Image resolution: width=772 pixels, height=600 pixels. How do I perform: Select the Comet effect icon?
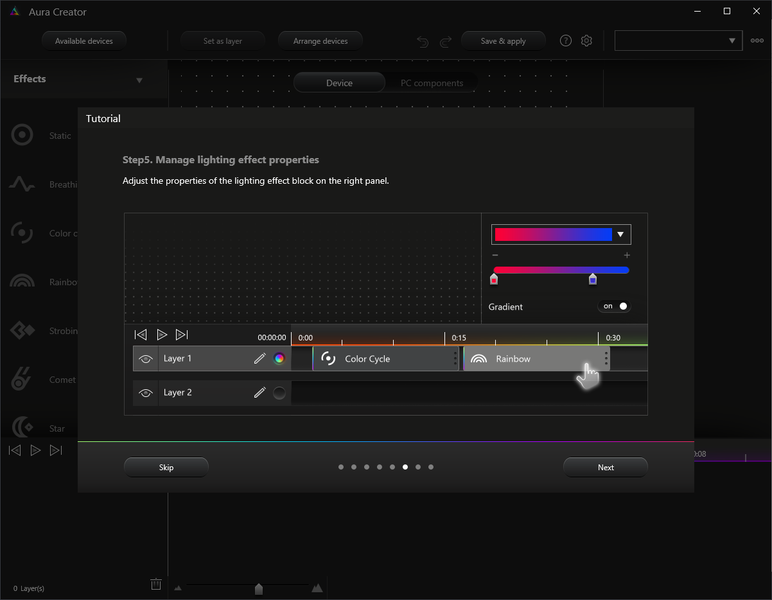click(21, 379)
